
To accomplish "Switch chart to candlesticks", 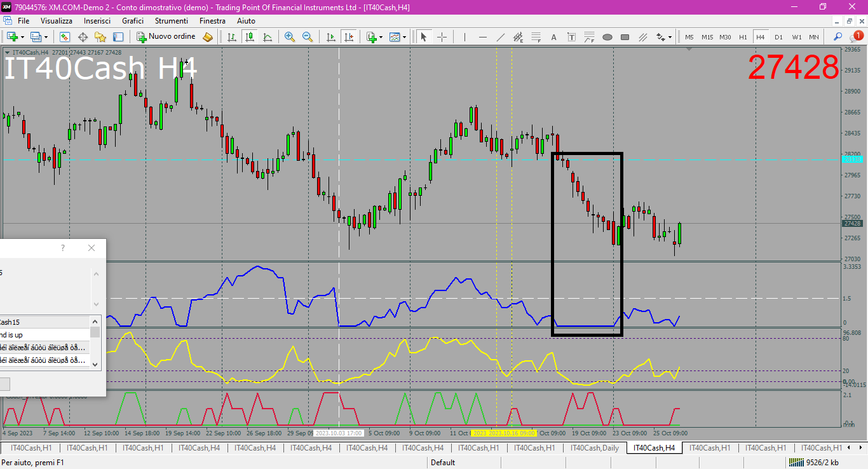I will click(250, 37).
